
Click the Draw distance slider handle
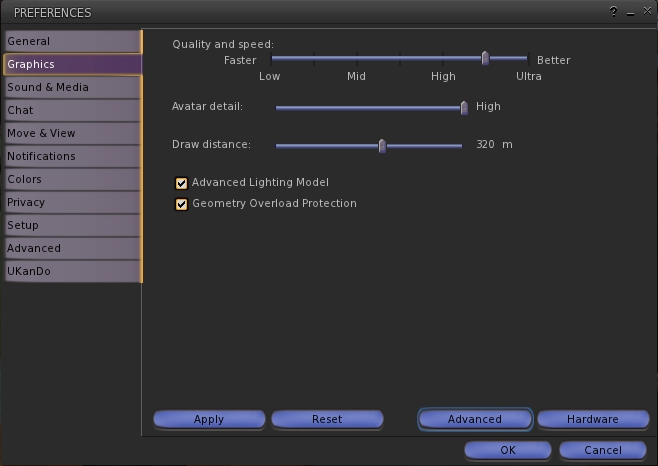coord(382,145)
